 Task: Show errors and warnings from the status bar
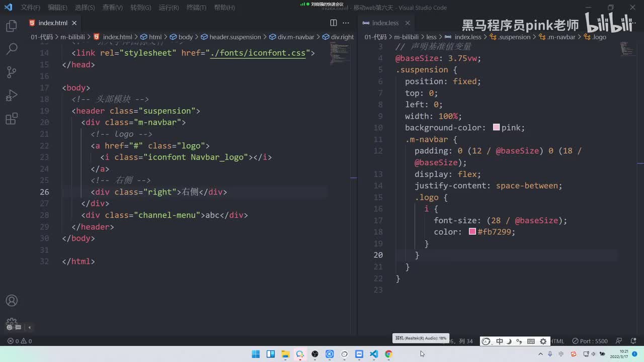click(x=20, y=341)
